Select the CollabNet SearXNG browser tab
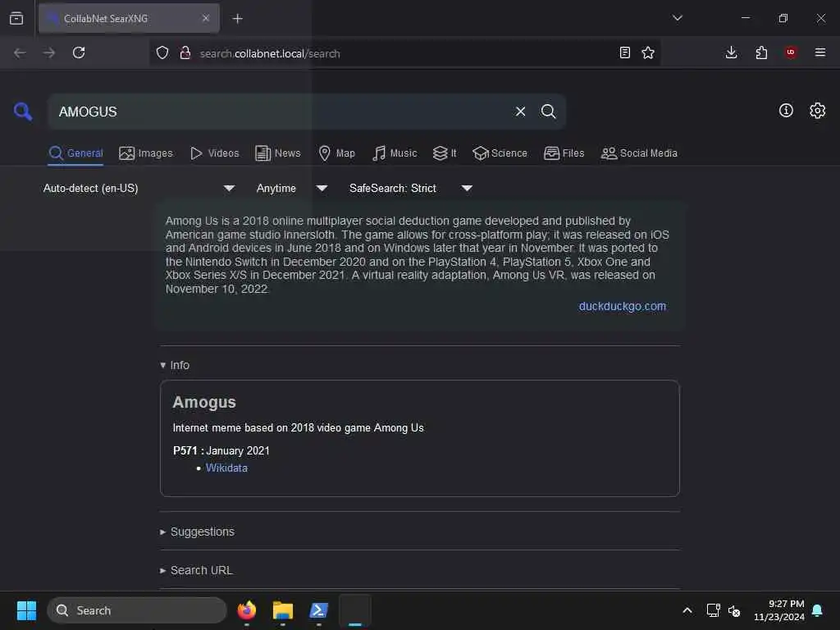Image resolution: width=840 pixels, height=630 pixels. [129, 18]
